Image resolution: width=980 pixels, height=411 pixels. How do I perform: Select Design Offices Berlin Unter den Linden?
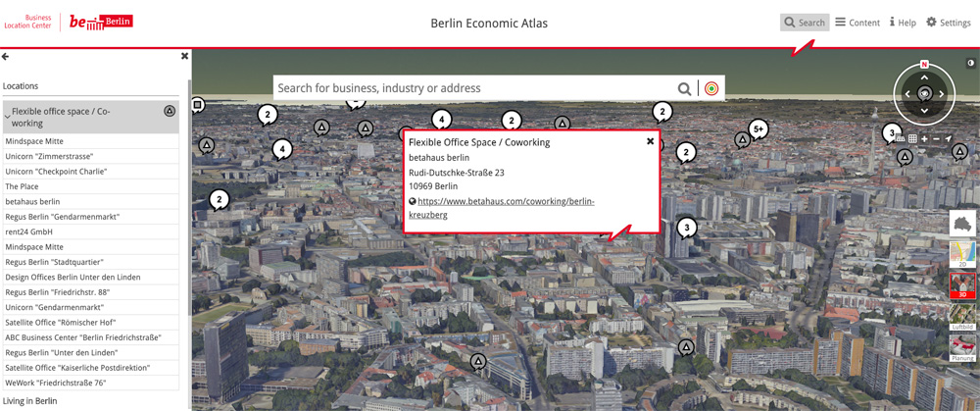[90, 278]
